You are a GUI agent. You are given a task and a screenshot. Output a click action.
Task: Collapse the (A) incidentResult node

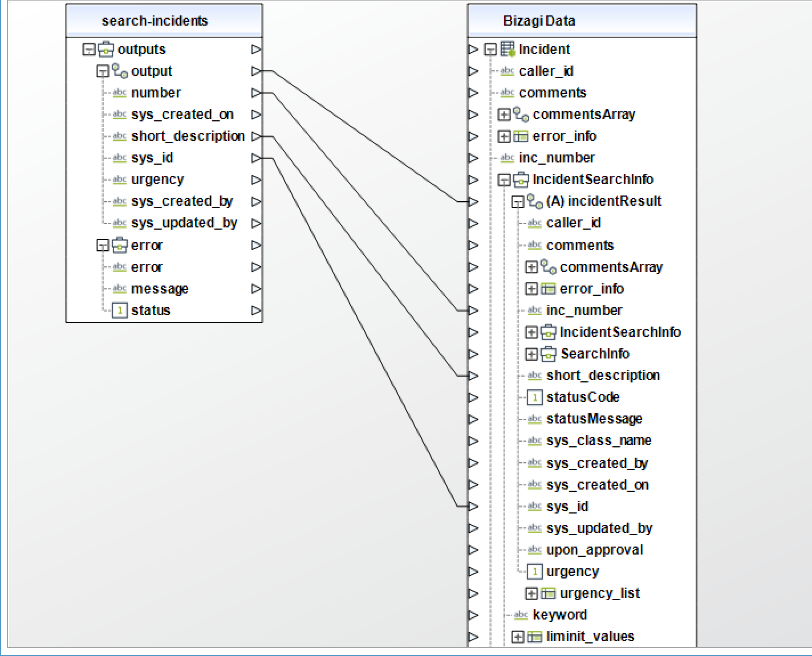point(518,202)
